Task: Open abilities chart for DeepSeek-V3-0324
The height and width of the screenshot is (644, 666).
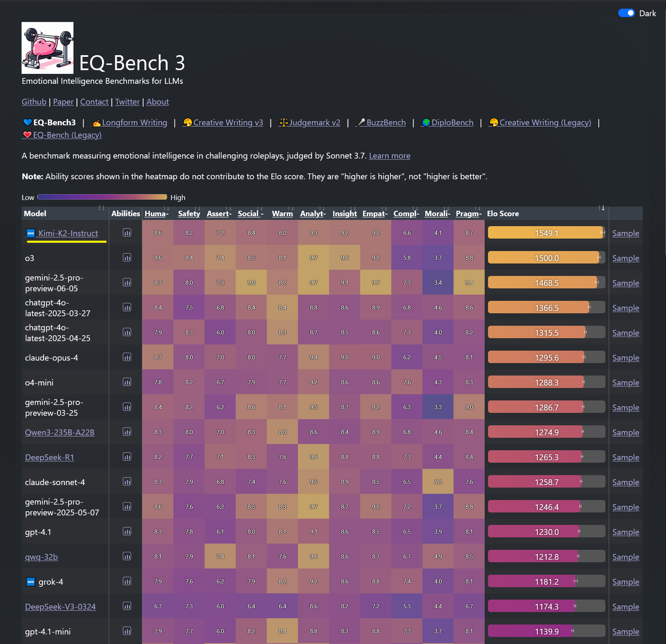Action: pyautogui.click(x=127, y=606)
